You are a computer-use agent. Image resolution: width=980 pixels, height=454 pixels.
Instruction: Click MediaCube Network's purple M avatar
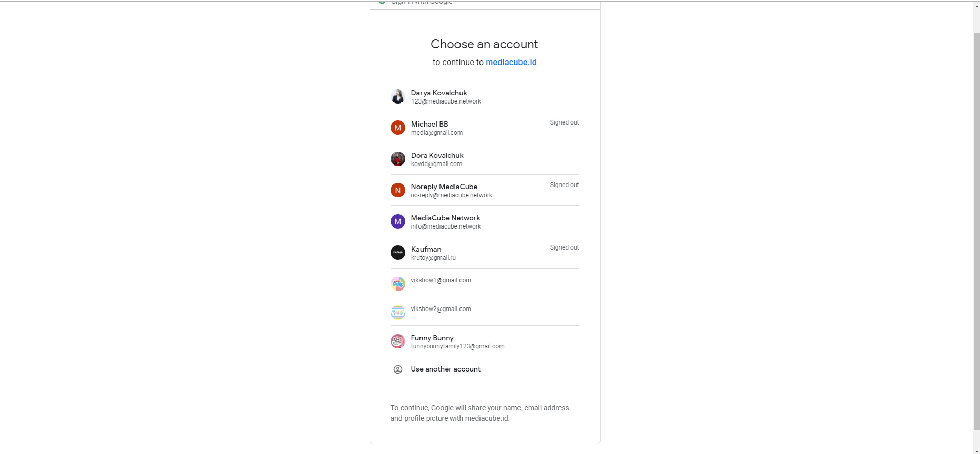tap(397, 221)
